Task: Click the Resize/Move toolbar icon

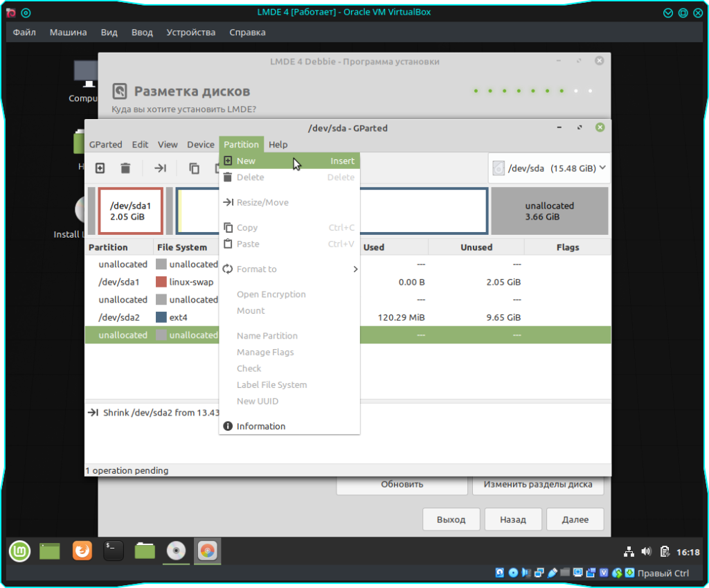Action: click(x=160, y=168)
